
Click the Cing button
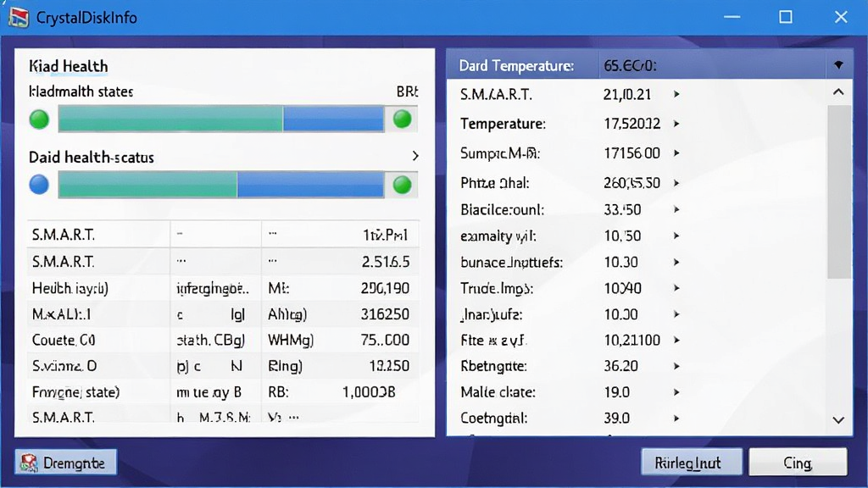click(x=798, y=463)
